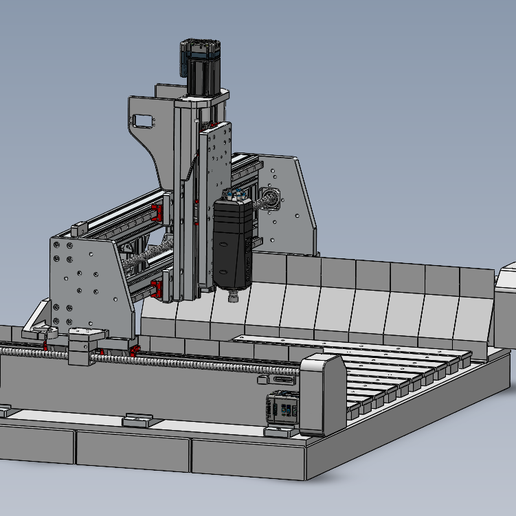The height and width of the screenshot is (516, 516).
Task: Select the ball screw nut block under gantry
Action: pos(87,346)
